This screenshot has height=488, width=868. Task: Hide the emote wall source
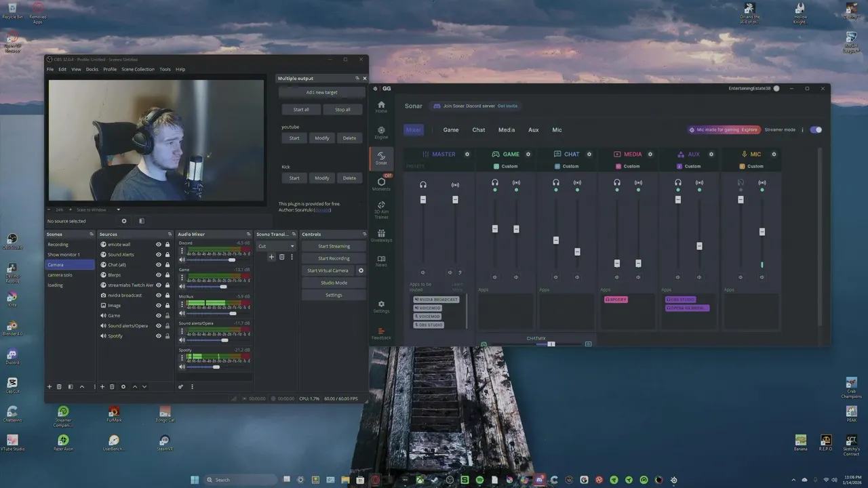(159, 244)
